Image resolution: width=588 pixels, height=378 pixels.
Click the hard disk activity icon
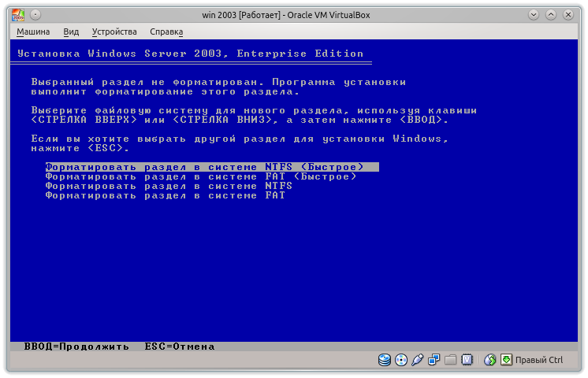tap(385, 360)
